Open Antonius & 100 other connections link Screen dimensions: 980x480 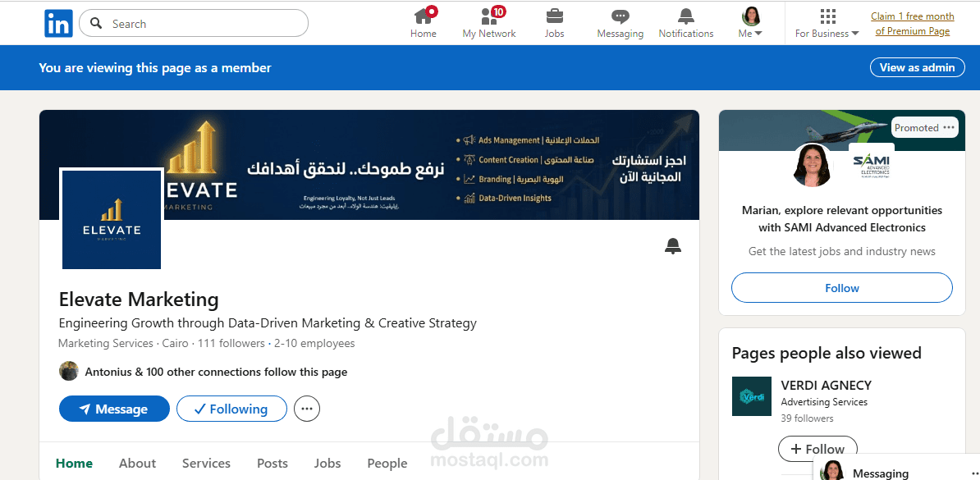tap(216, 372)
